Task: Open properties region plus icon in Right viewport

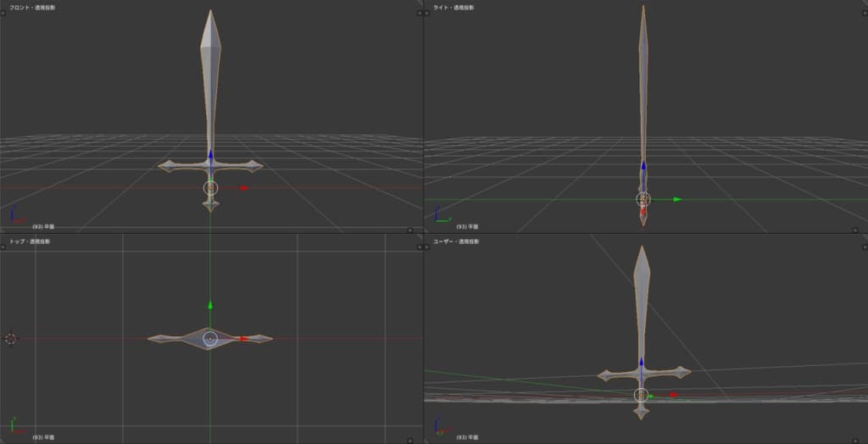Action: point(865,14)
